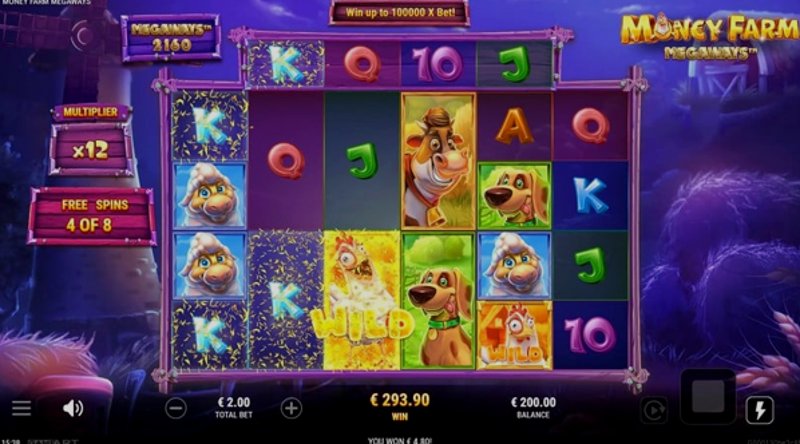Click the large dog symbol on green
The width and height of the screenshot is (800, 444).
pos(438,300)
